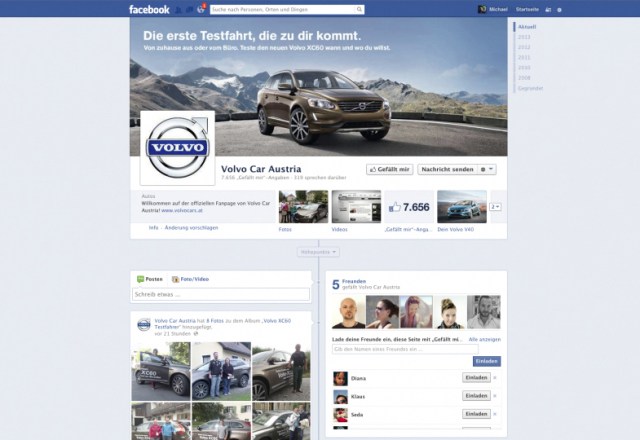Viewport: 640px width, 440px height.
Task: Select the Posten tab in the composer
Action: (x=150, y=279)
